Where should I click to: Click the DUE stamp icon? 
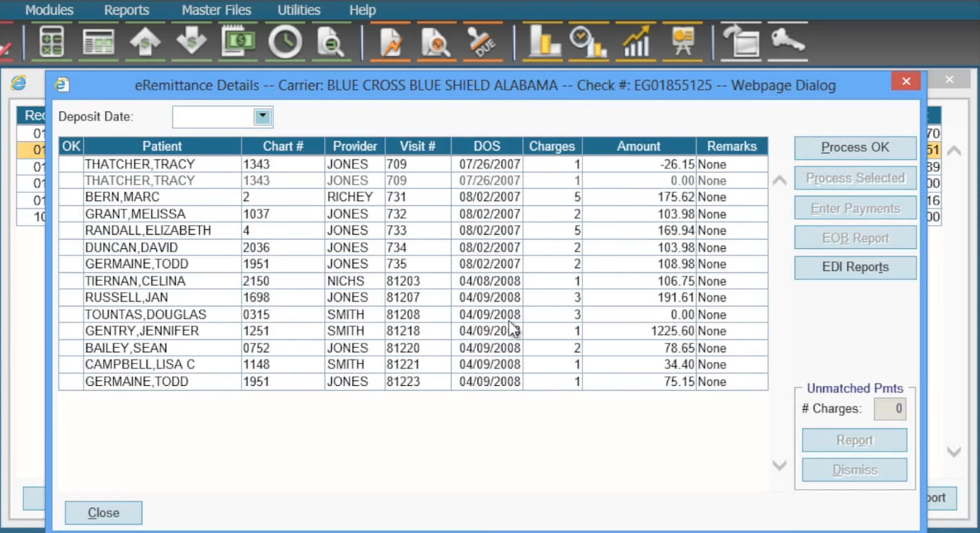click(x=482, y=43)
